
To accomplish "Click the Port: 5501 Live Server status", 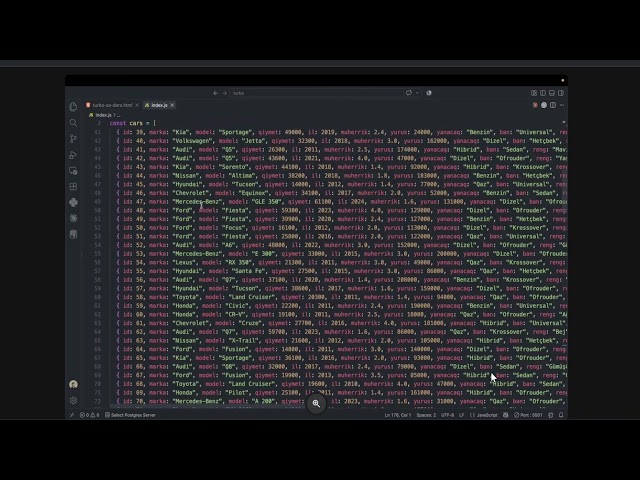I will click(528, 415).
